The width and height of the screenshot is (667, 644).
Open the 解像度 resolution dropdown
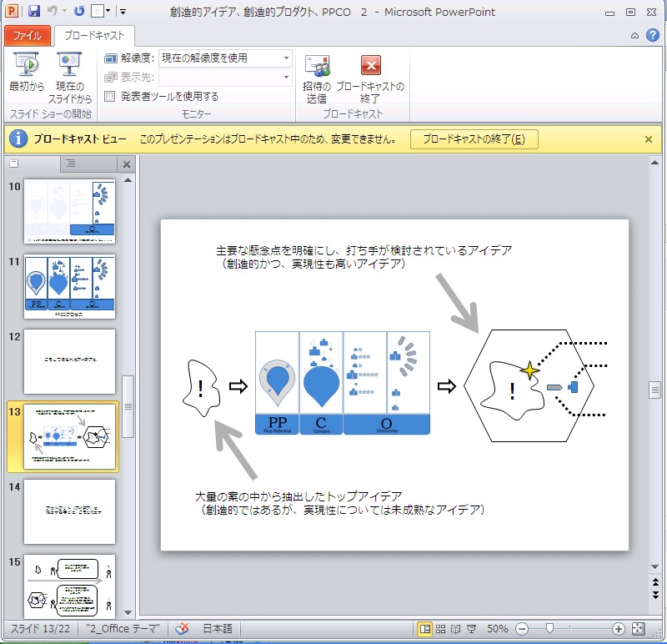pos(286,58)
